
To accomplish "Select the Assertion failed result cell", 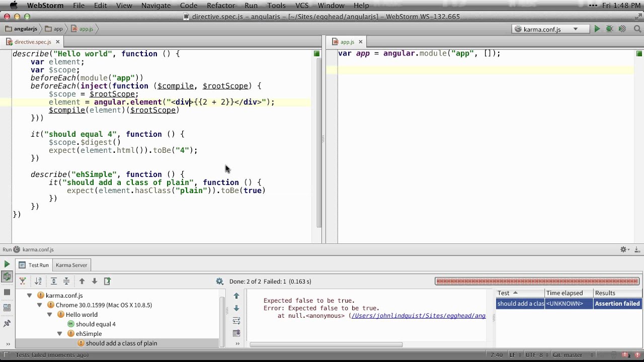I will click(617, 304).
